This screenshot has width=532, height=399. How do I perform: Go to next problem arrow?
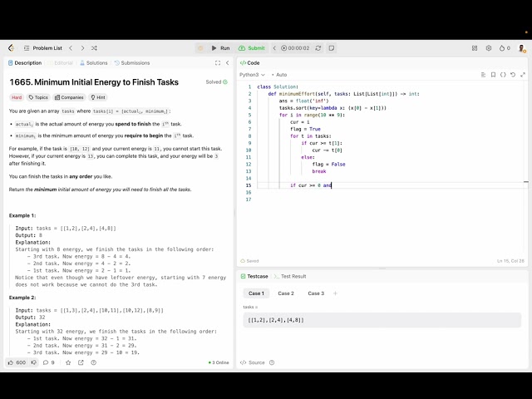pos(82,48)
